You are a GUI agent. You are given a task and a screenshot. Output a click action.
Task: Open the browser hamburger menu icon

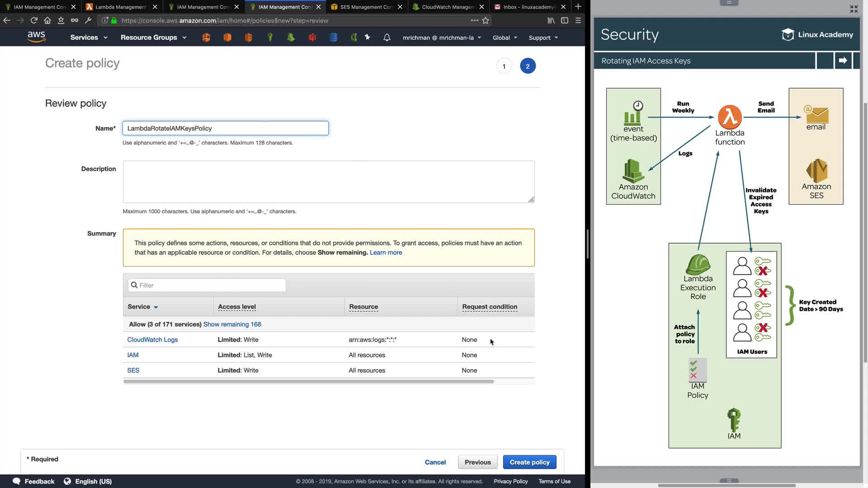coord(578,20)
